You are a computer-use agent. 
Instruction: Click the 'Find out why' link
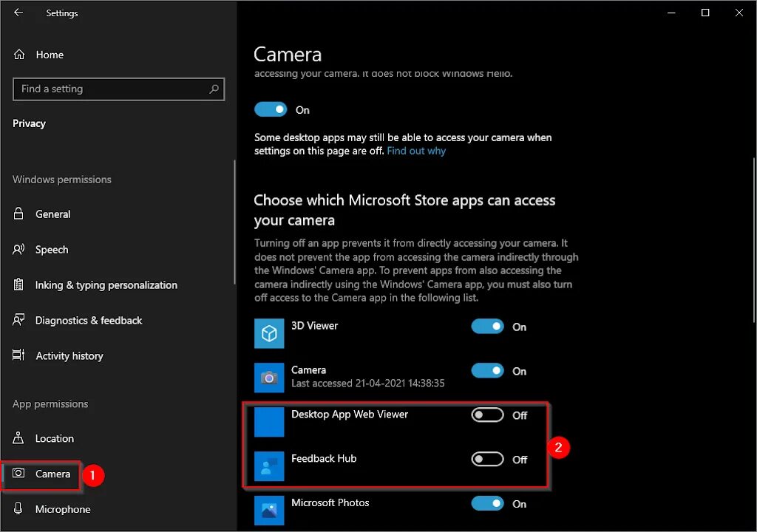(416, 151)
